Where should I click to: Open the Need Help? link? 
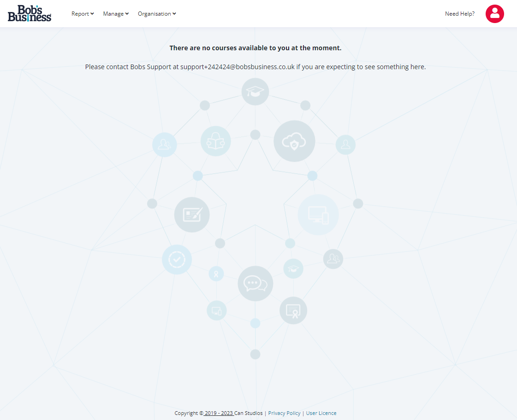[x=459, y=14]
